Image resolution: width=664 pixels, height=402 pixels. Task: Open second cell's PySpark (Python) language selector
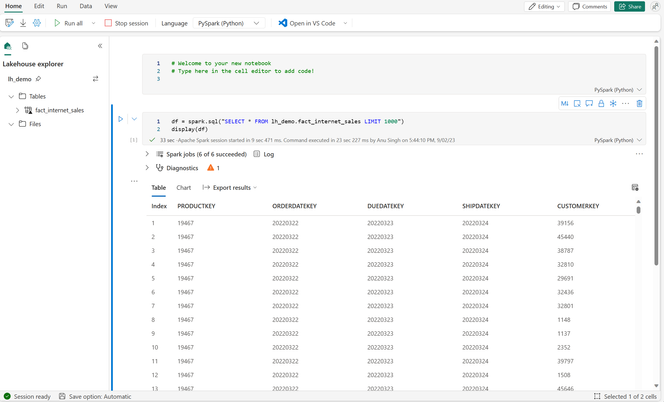pyautogui.click(x=618, y=140)
